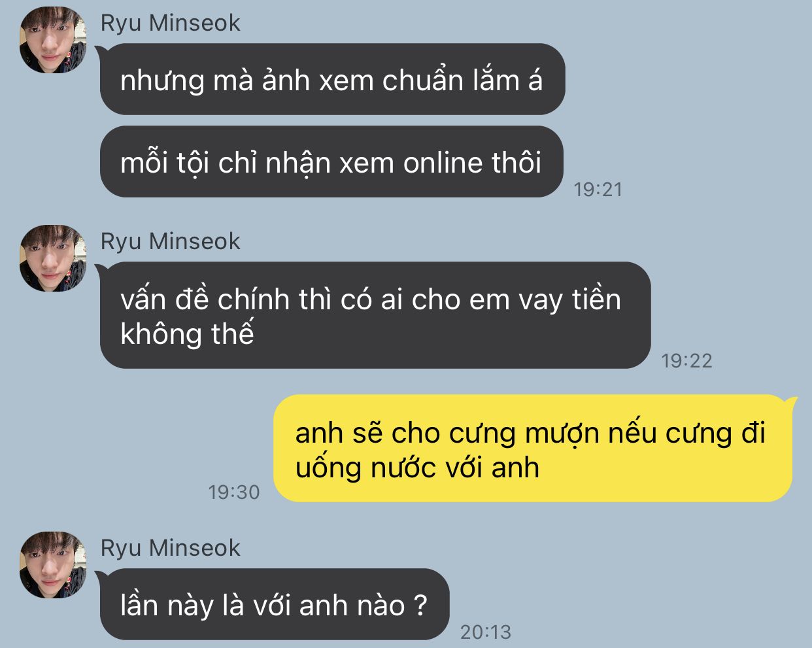The image size is (812, 648).
Task: Click the 19:30 timestamp beside the yellow bubble
Action: 234,492
